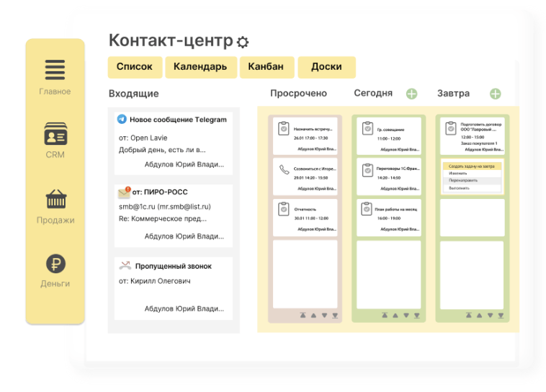
Task: Click clipboard icon on Гр. совещание card
Action: pos(367,128)
